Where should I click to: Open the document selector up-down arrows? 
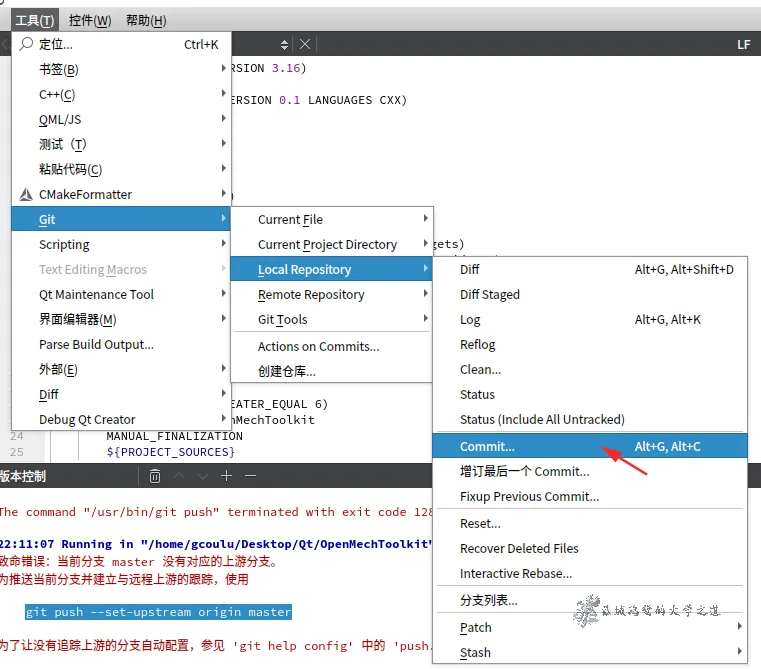pyautogui.click(x=284, y=44)
